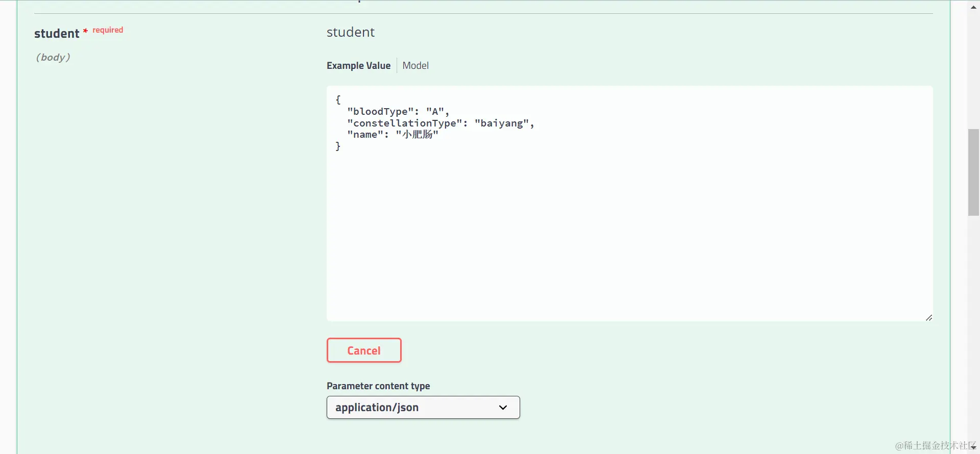Click the vertical scrollbar thumb

(x=973, y=172)
